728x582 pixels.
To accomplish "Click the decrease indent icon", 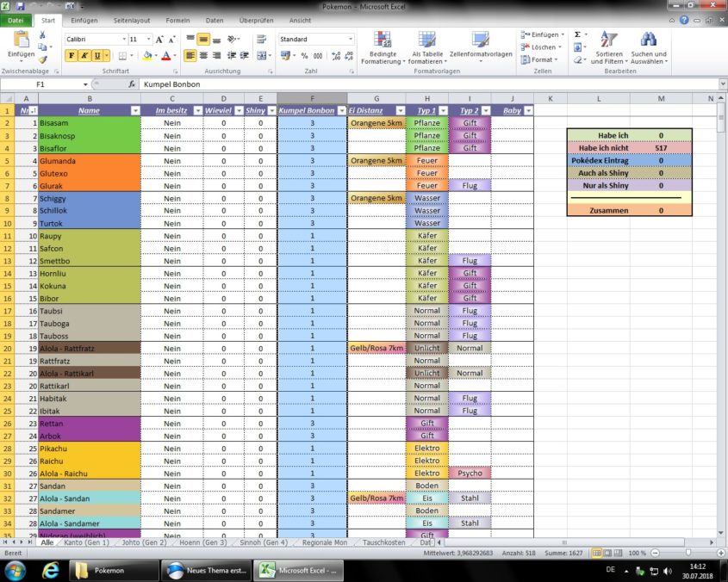I will coord(232,56).
